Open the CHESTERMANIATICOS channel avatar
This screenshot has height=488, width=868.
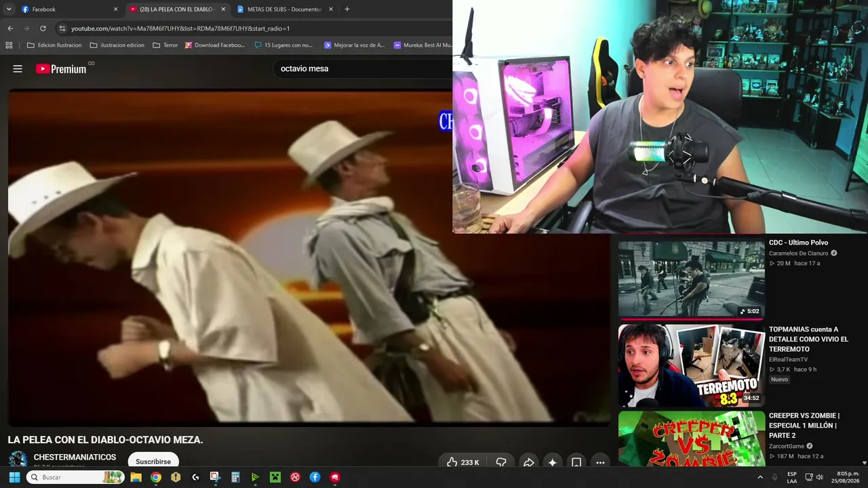18,460
